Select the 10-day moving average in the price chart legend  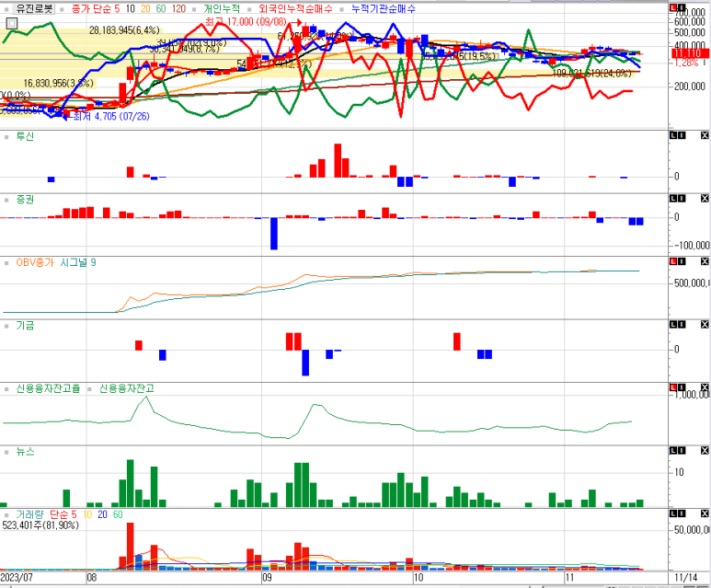pos(131,8)
